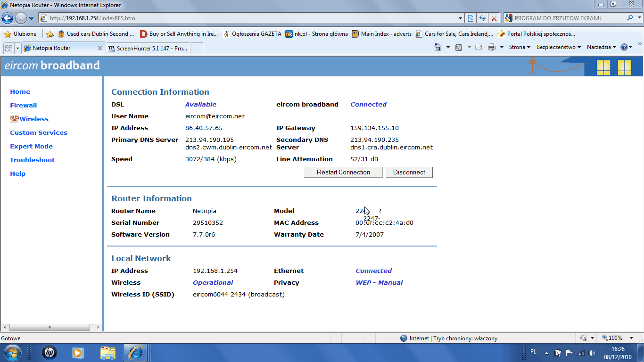Image resolution: width=644 pixels, height=362 pixels.
Task: Click IP address 86.40.57.65 text
Action: (204, 128)
